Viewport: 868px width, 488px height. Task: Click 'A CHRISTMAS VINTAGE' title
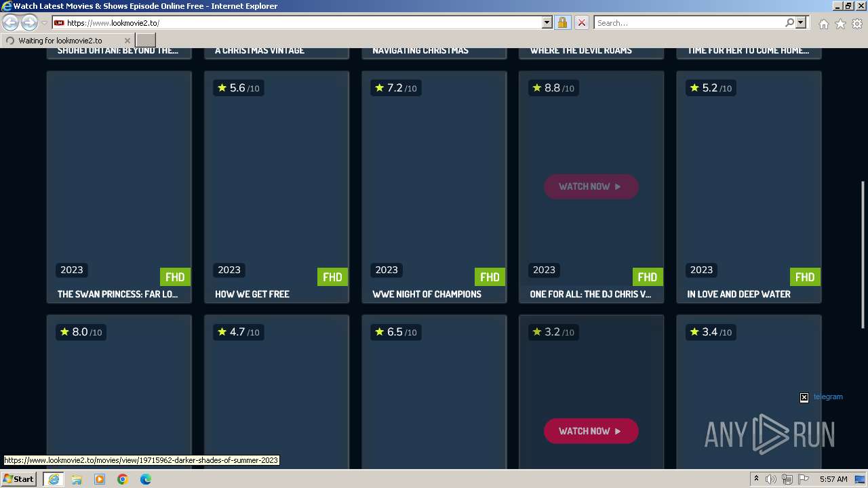click(260, 50)
